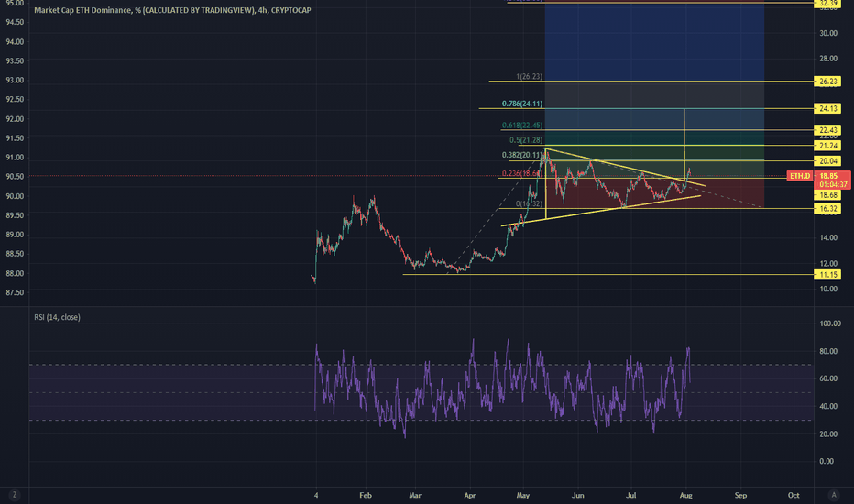The image size is (854, 504).
Task: Click the Oct label on time axis
Action: [x=794, y=495]
